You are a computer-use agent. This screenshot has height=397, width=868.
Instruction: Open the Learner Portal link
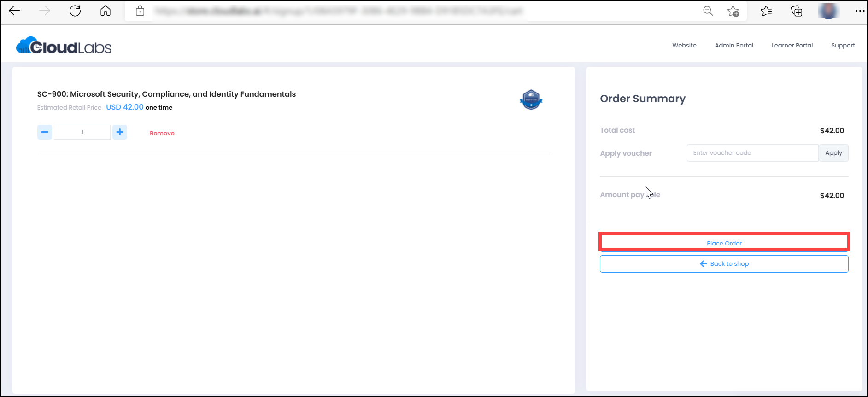click(792, 45)
